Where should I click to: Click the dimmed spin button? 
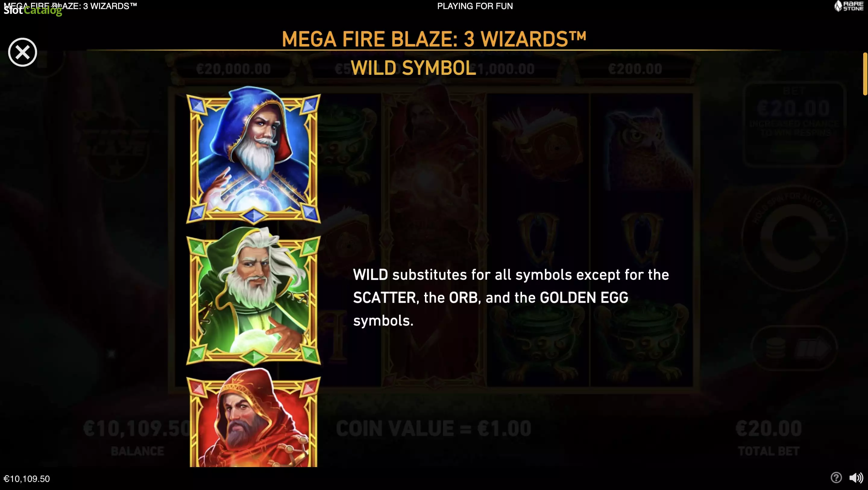[794, 238]
